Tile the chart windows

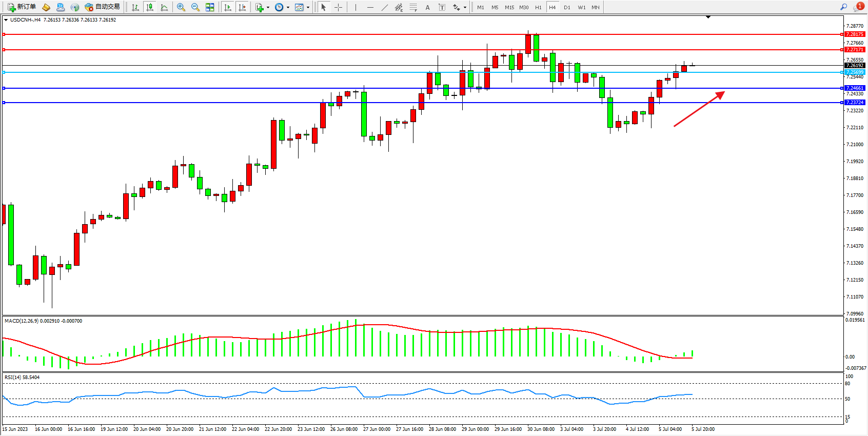point(210,7)
